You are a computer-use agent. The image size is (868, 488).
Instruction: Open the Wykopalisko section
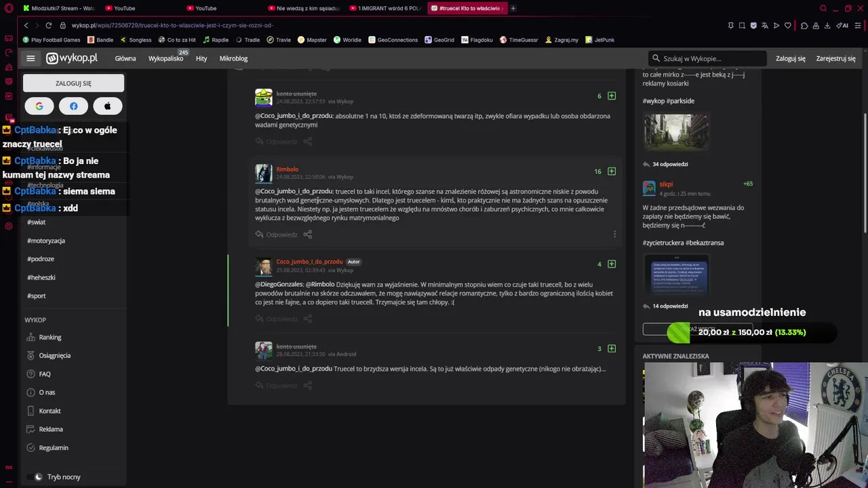tap(166, 58)
